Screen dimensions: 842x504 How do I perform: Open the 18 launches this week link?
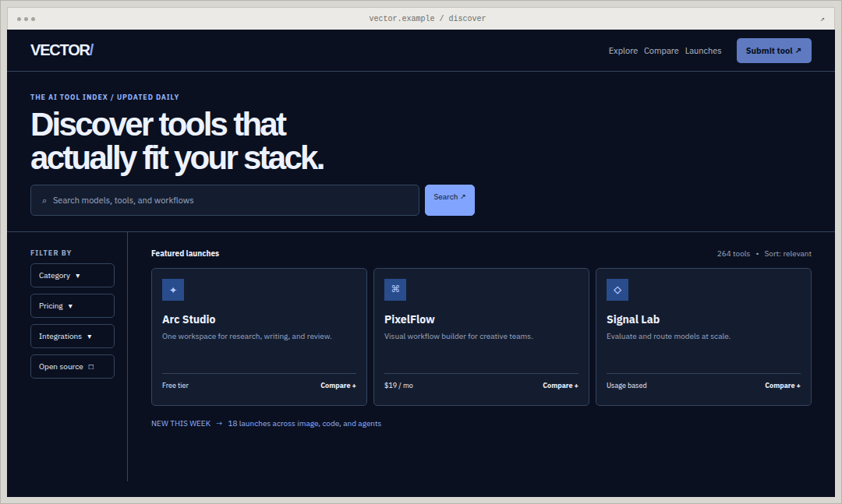pyautogui.click(x=305, y=424)
